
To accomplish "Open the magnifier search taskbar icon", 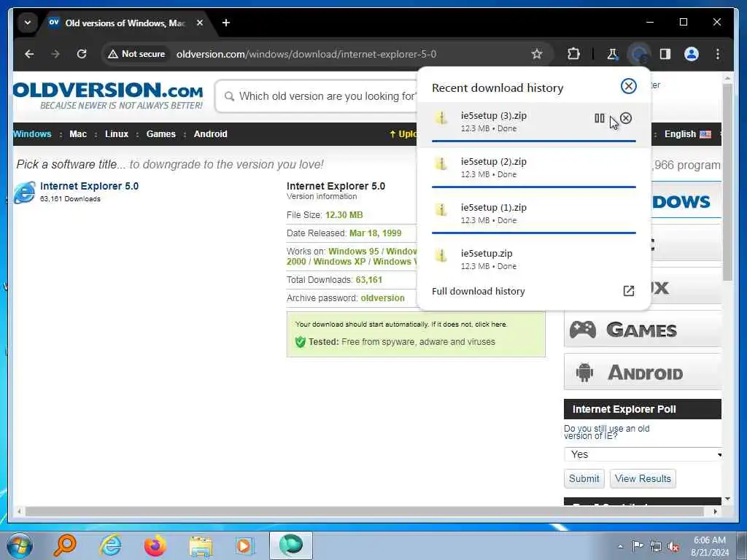I will click(x=65, y=545).
